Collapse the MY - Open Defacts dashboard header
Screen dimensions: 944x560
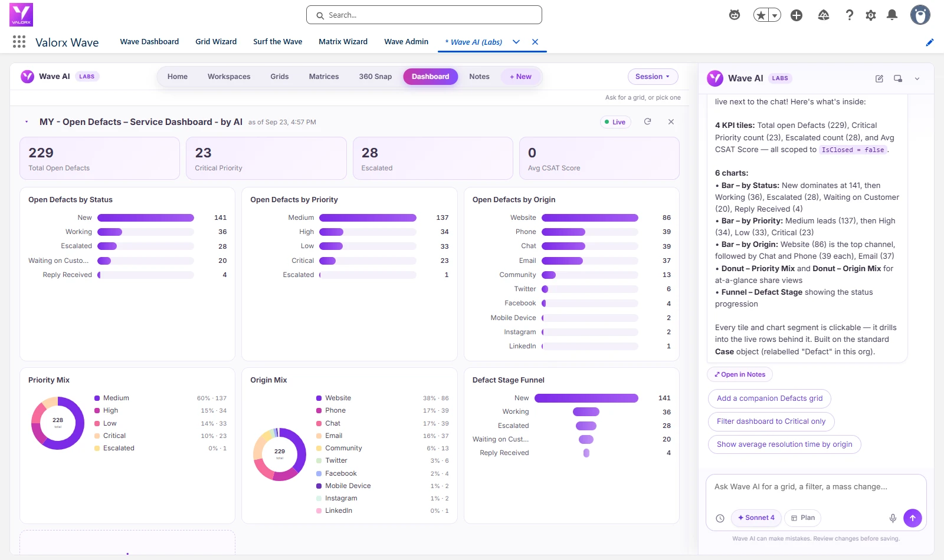pos(27,122)
